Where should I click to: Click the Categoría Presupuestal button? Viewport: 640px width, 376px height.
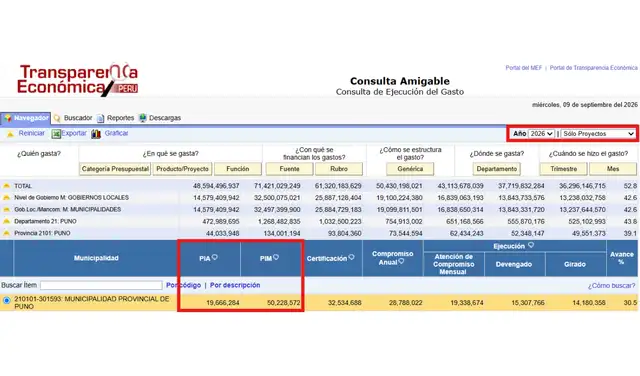115,169
